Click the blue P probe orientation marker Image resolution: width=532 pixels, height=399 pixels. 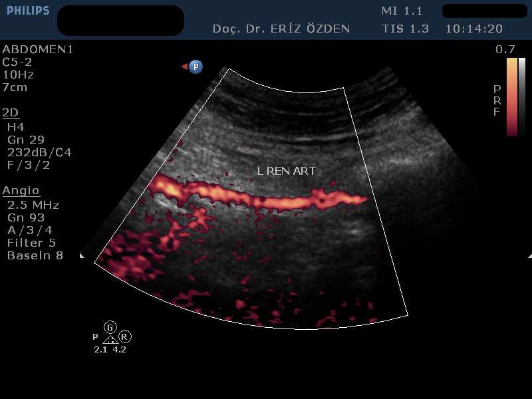click(196, 66)
